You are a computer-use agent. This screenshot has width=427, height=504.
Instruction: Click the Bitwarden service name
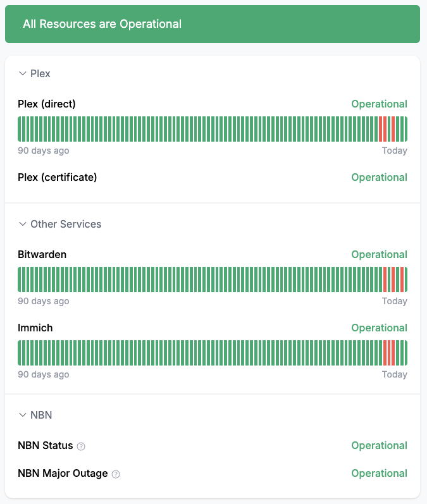click(x=42, y=254)
